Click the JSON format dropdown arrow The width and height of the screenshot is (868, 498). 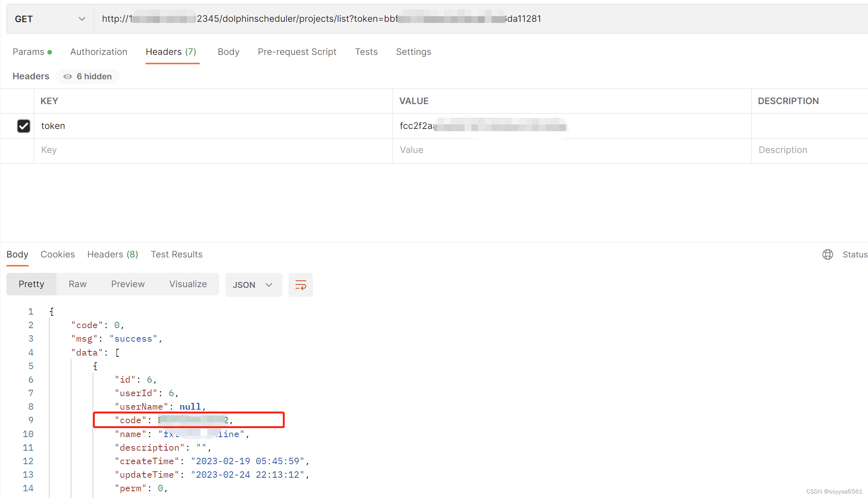(x=269, y=285)
